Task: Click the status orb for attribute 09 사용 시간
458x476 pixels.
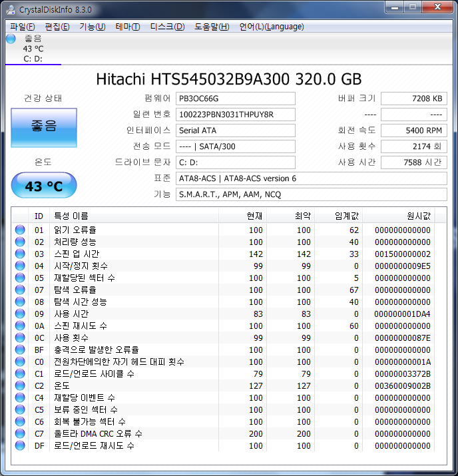Action: pyautogui.click(x=20, y=314)
